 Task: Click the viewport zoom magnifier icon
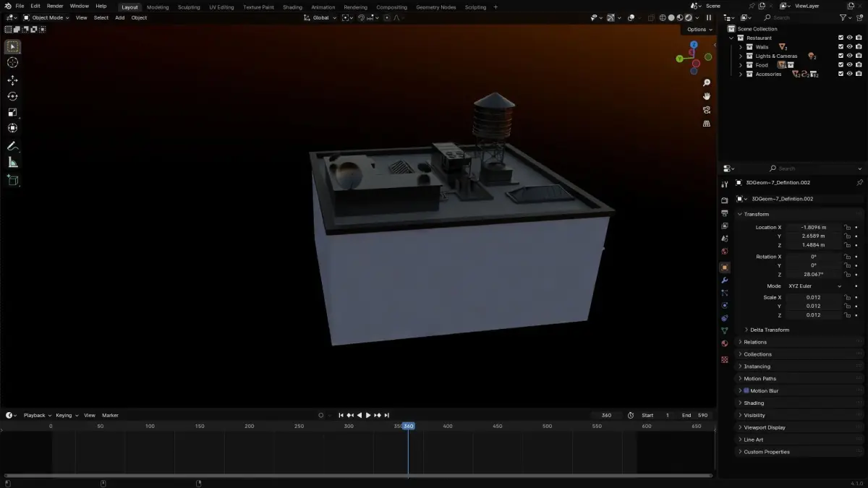click(x=707, y=83)
